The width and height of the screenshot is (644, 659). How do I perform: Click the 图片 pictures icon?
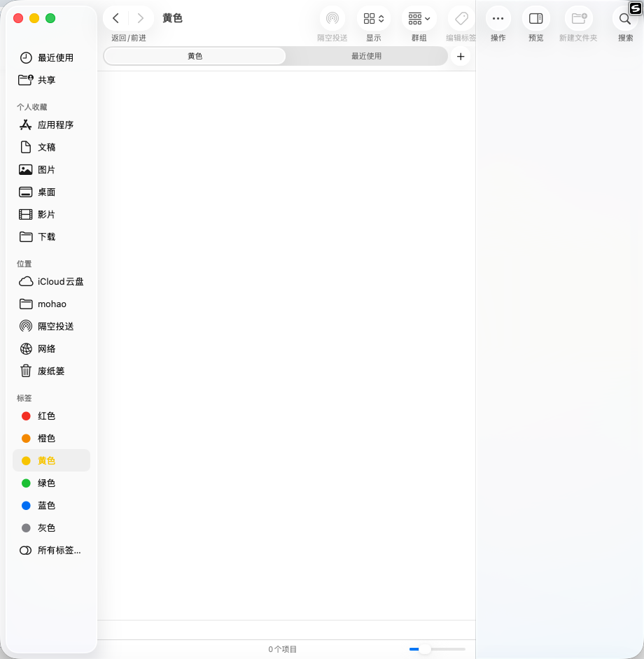(x=26, y=170)
